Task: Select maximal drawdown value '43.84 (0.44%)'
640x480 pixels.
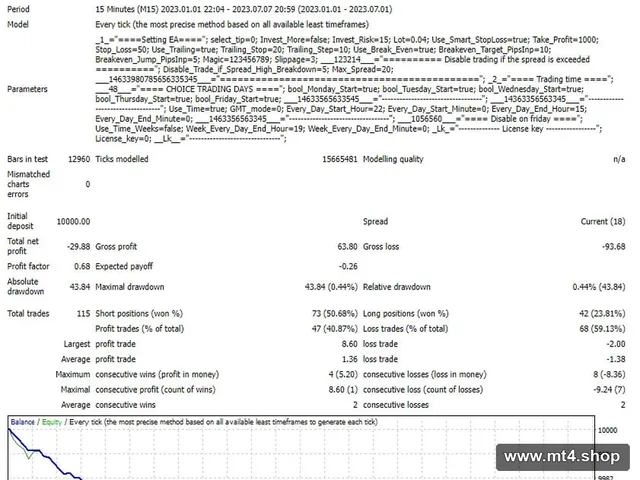Action: [x=331, y=287]
